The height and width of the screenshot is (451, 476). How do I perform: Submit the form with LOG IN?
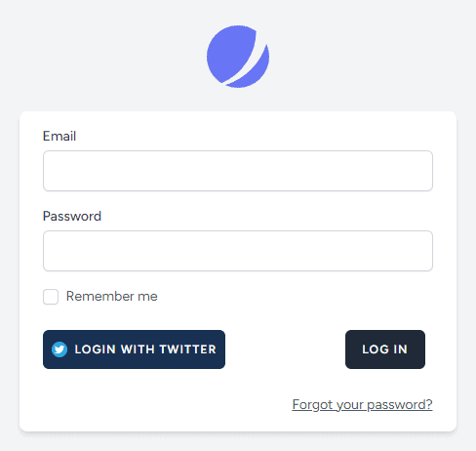(385, 349)
